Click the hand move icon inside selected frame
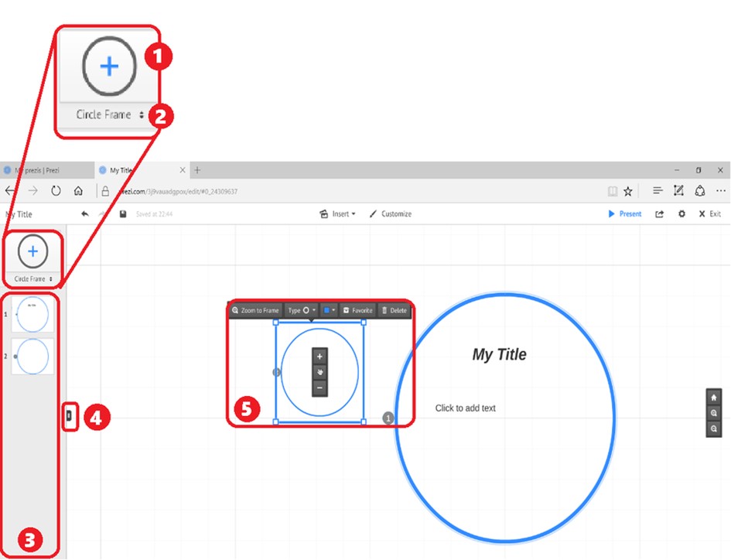The width and height of the screenshot is (731, 560). point(320,372)
